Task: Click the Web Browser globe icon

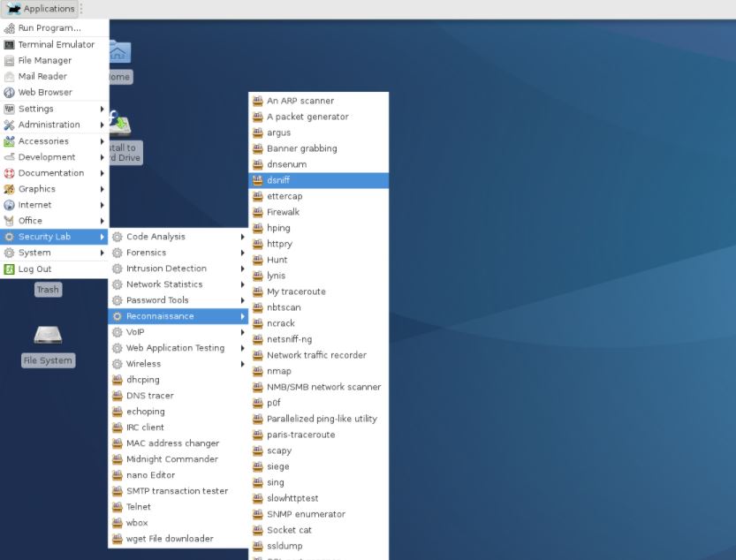Action: point(9,93)
